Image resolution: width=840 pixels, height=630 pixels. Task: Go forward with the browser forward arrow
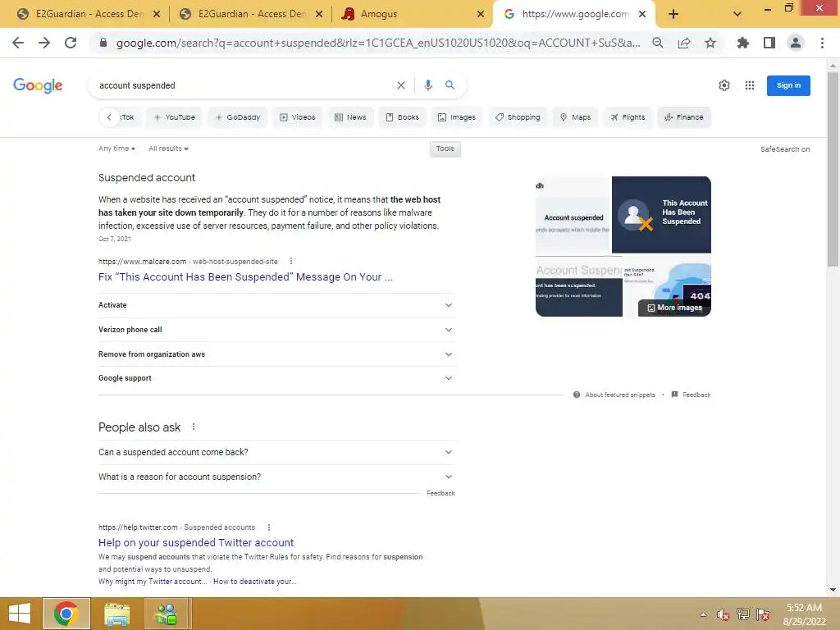[44, 43]
